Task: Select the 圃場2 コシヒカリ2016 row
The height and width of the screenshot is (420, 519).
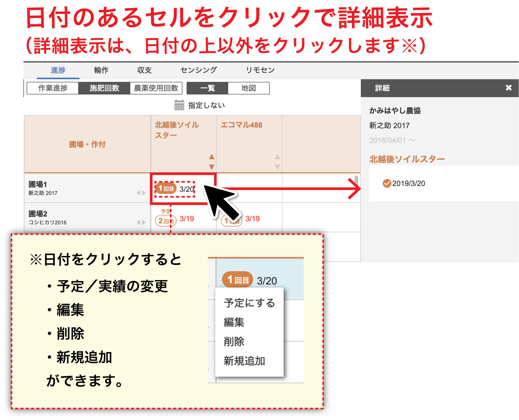Action: click(x=87, y=217)
